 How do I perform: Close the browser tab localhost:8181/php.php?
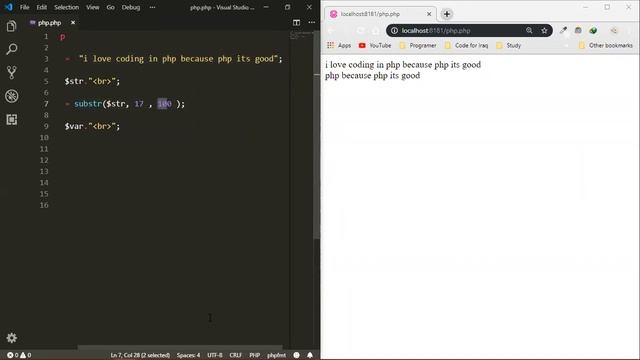click(x=429, y=14)
